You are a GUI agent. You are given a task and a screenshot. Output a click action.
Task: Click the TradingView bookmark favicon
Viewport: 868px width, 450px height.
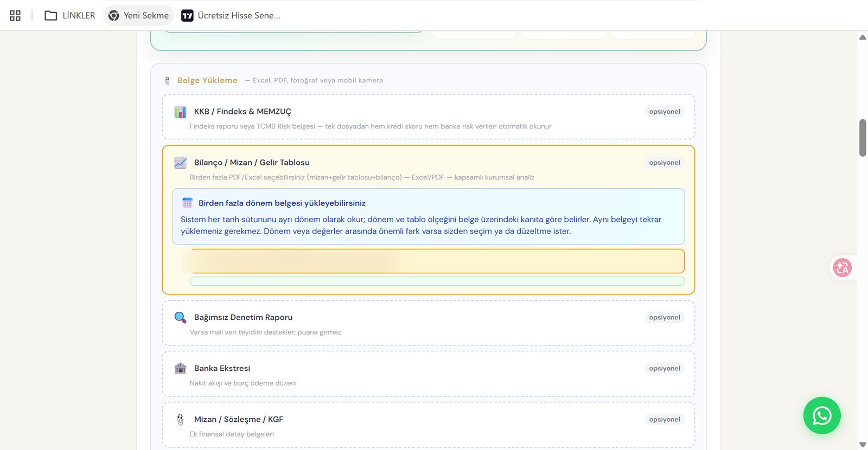[x=187, y=16]
